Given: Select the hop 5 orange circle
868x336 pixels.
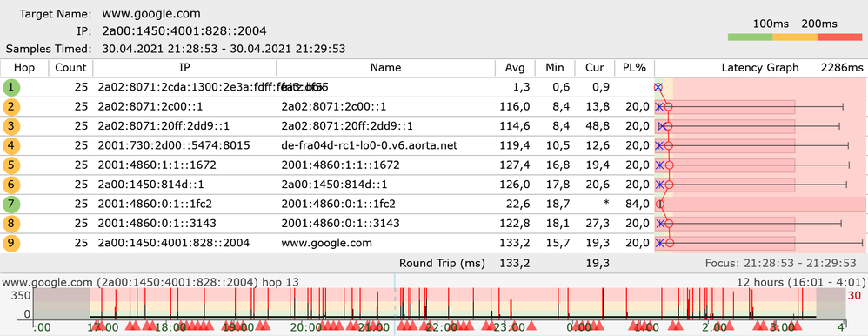Looking at the screenshot, I should 10,165.
